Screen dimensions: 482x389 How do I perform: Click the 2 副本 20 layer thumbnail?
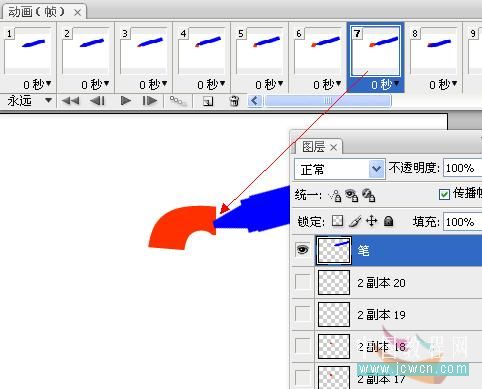334,282
